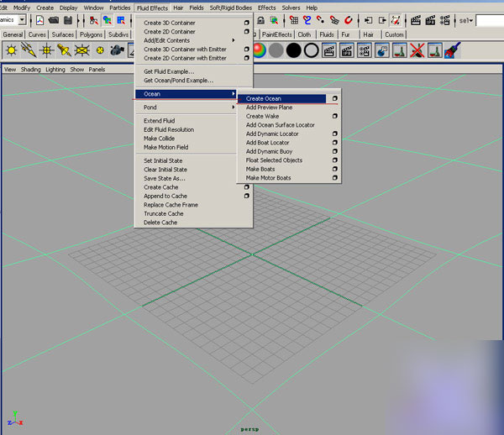Open Float Selected Objects option box
Image resolution: width=504 pixels, height=435 pixels.
point(334,160)
